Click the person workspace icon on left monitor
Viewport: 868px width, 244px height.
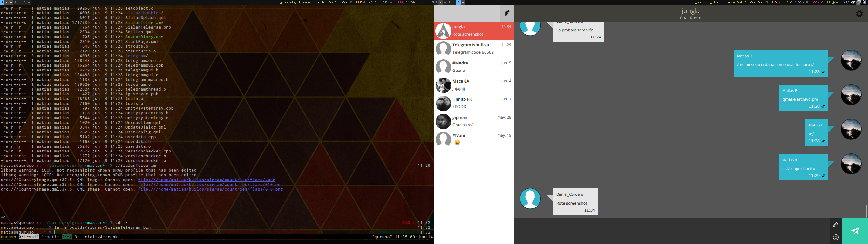point(20,2)
